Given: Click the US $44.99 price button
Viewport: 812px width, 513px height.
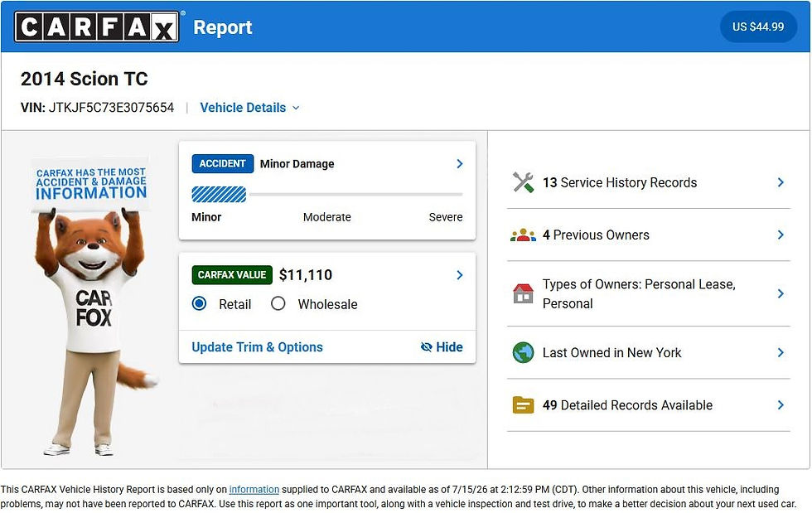Looking at the screenshot, I should coord(757,27).
